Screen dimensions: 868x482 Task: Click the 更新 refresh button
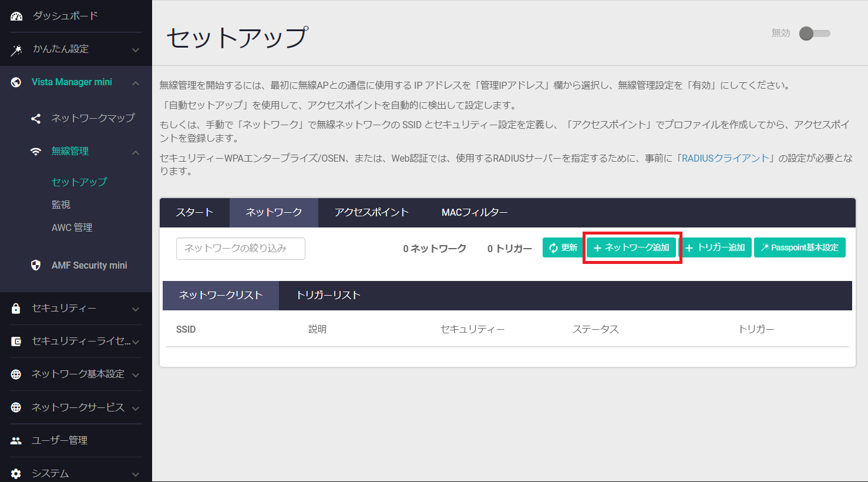(563, 248)
